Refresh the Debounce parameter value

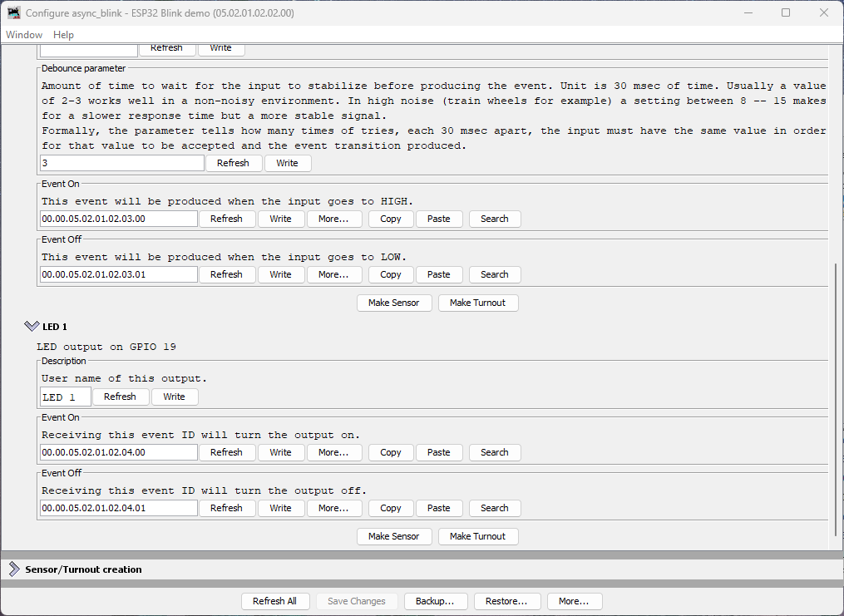coord(234,163)
